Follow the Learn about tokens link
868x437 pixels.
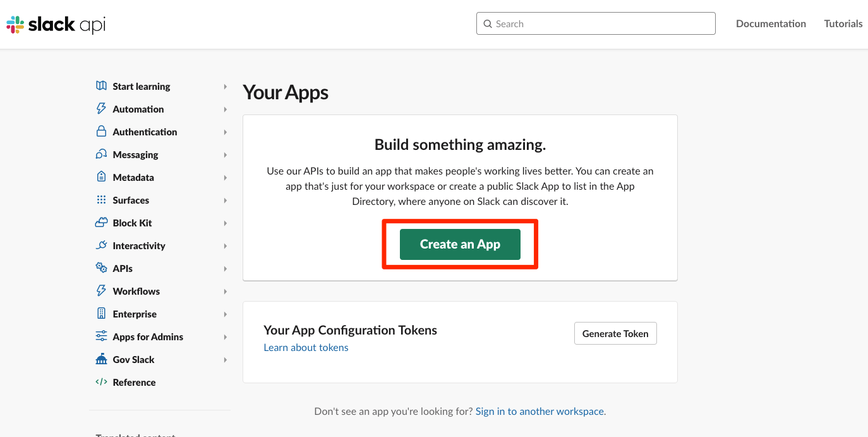click(306, 347)
